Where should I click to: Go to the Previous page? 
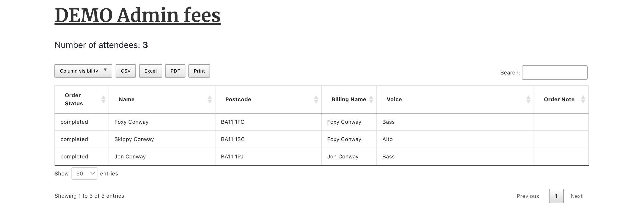coord(528,196)
